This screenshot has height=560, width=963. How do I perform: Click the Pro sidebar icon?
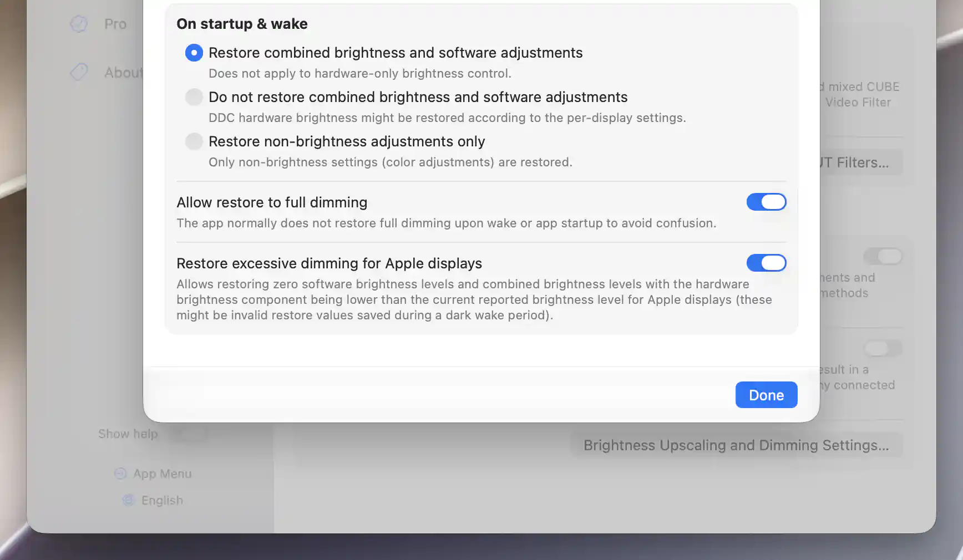click(79, 24)
